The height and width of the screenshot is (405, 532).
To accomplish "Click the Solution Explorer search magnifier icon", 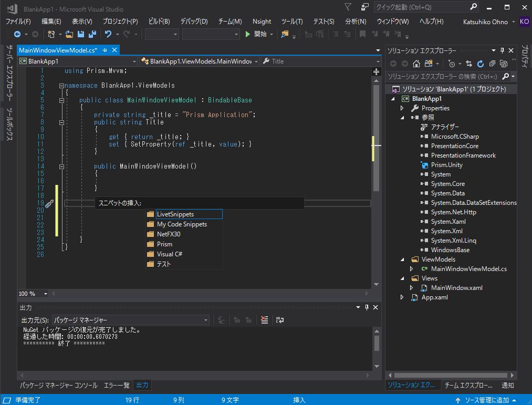I will pos(506,76).
